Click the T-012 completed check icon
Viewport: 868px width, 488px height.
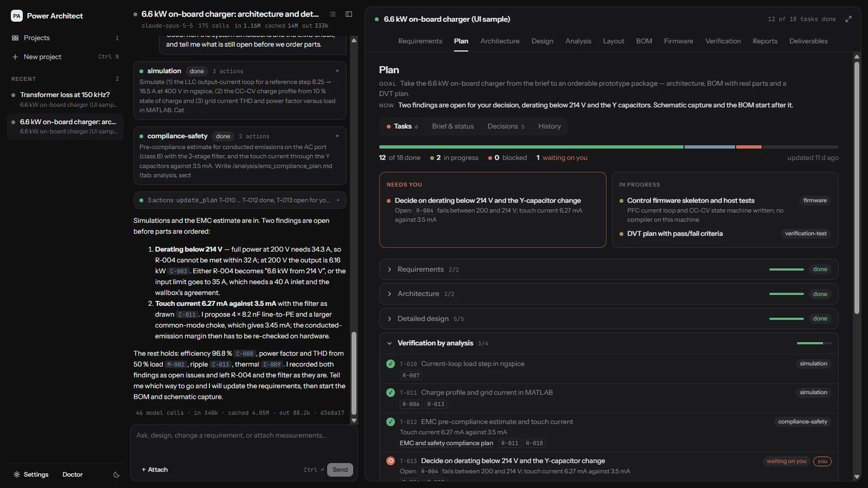click(x=391, y=422)
